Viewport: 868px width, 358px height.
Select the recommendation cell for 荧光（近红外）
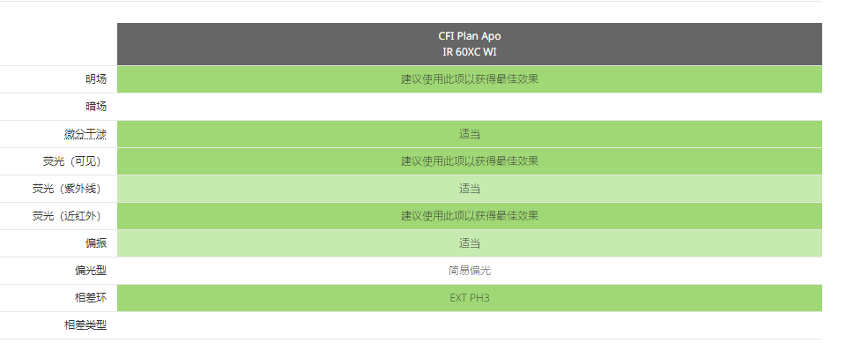tap(469, 216)
